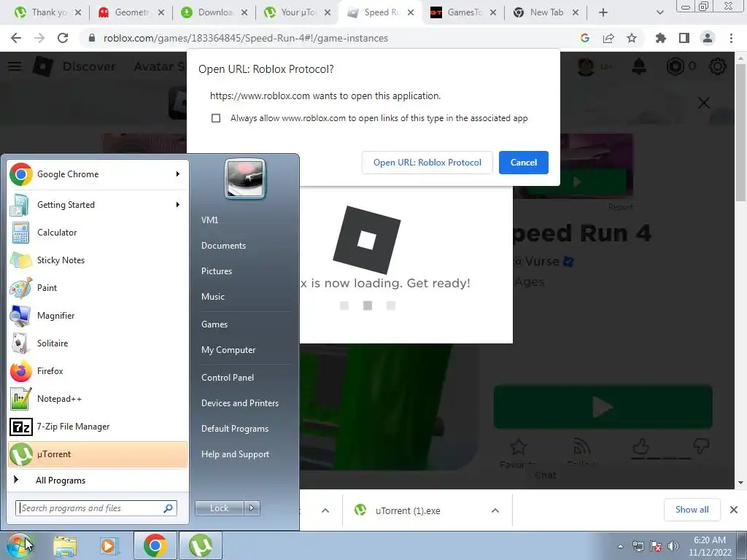
Task: Switch to New Tab tab
Action: [546, 12]
